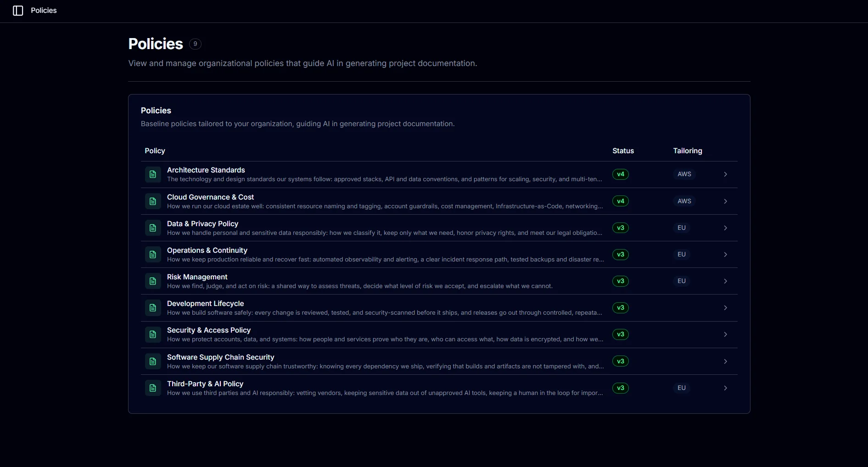Click the v3 badge for Software Supply Chain Security
This screenshot has width=868, height=467.
coord(621,361)
